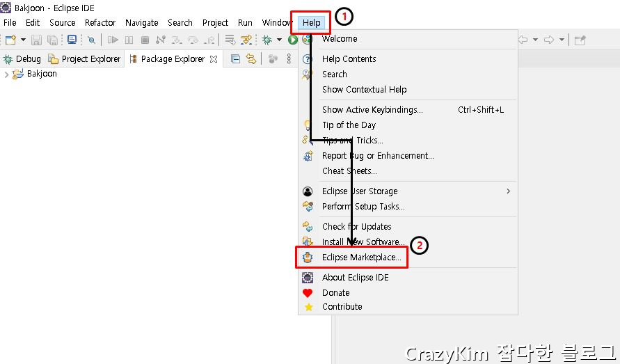The image size is (620, 364).
Task: Choose Show Active Keybindings entry
Action: [408, 109]
